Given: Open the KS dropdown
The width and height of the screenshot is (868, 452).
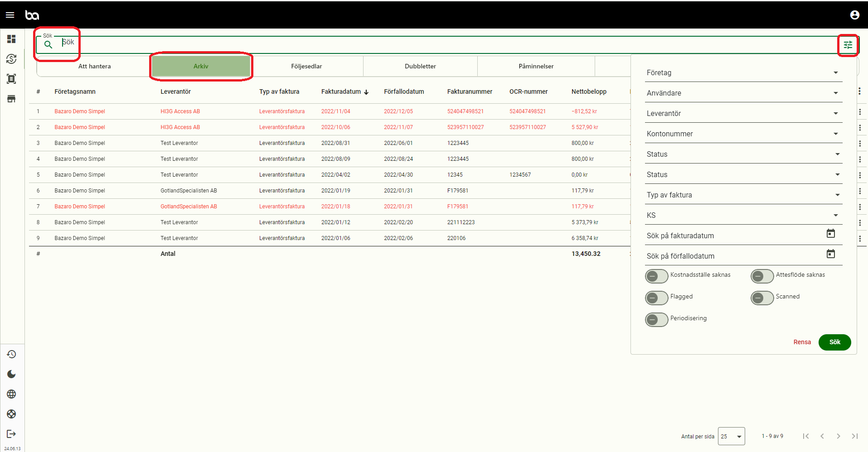Looking at the screenshot, I should point(743,216).
